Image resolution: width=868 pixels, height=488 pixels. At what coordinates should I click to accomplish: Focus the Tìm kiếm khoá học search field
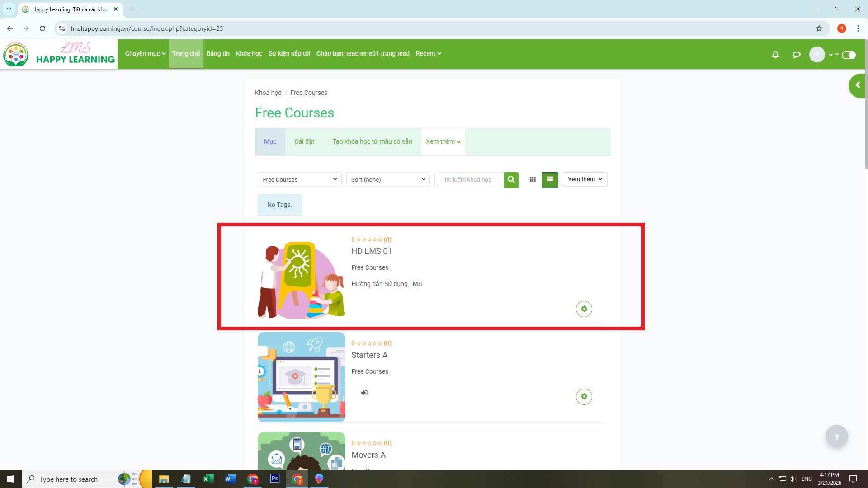pyautogui.click(x=468, y=179)
